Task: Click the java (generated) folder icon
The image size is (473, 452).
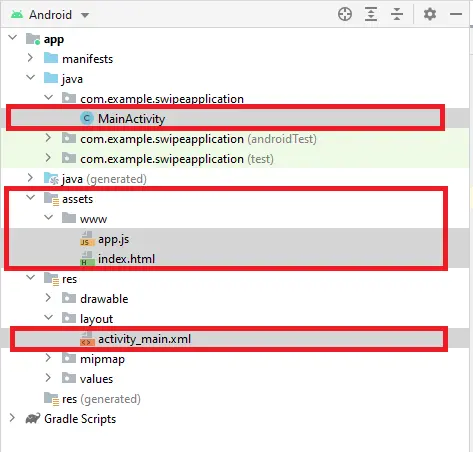Action: 51,178
